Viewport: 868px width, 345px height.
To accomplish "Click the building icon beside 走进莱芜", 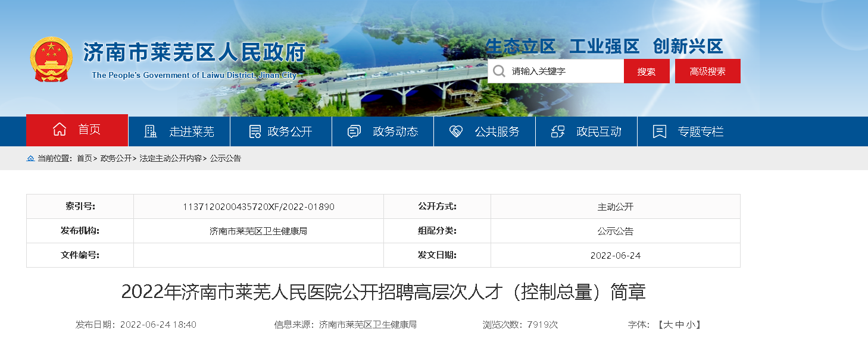I will pyautogui.click(x=151, y=131).
